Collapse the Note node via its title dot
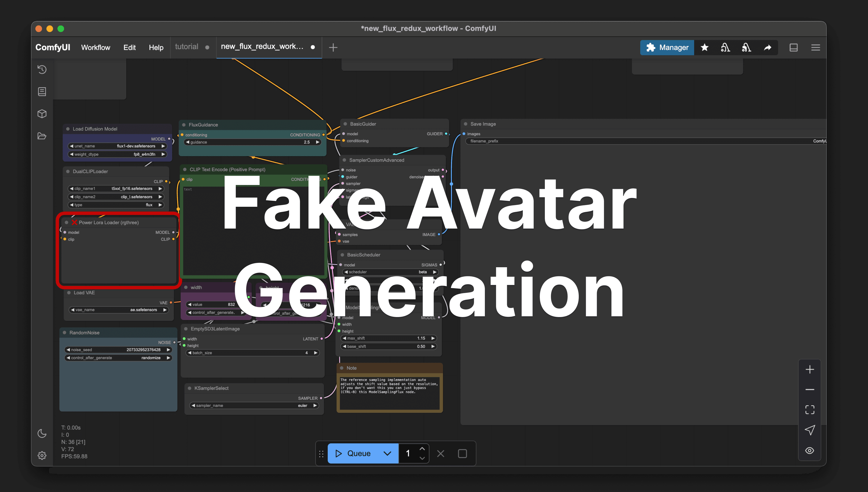The width and height of the screenshot is (868, 492). pyautogui.click(x=342, y=368)
